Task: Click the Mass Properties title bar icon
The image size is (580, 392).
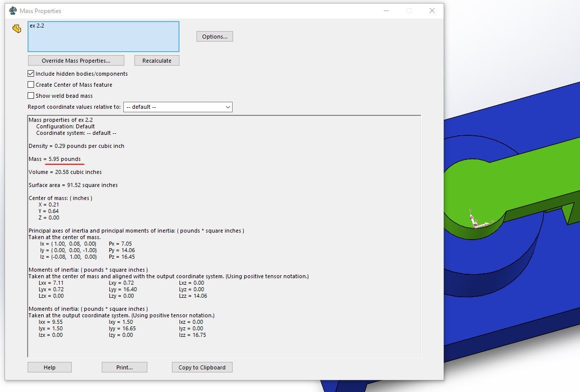Action: (x=13, y=11)
